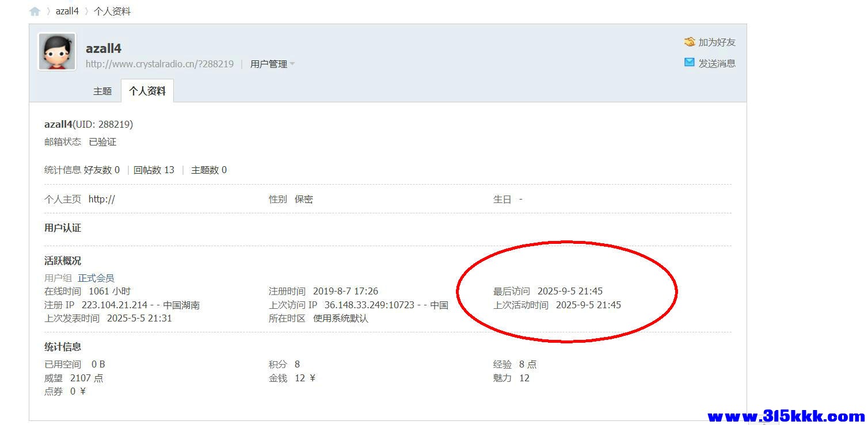This screenshot has height=425, width=868.
Task: Go to azall4 in the breadcrumb path
Action: 67,12
